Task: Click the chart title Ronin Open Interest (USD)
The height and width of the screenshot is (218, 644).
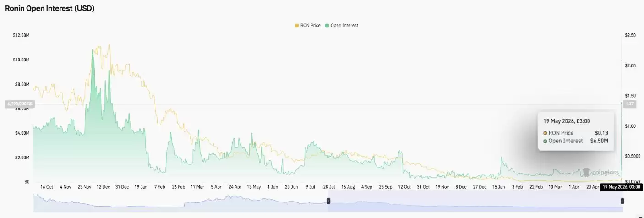Action: (x=49, y=8)
